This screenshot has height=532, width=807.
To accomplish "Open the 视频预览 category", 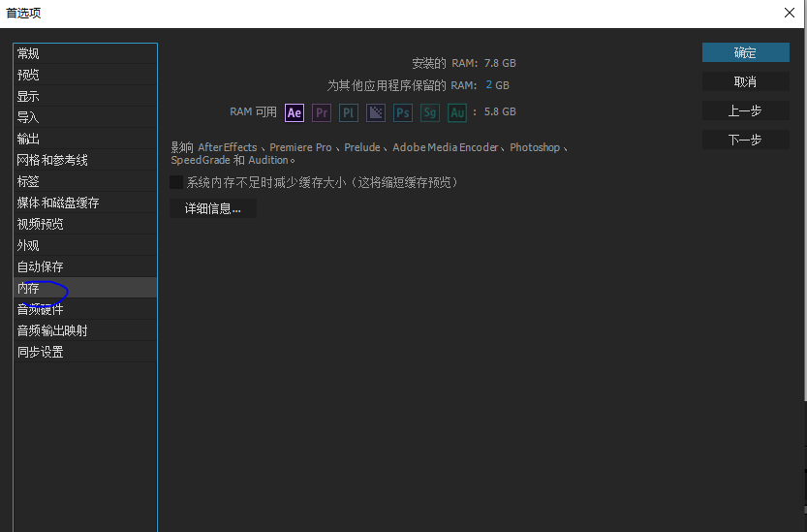I will [85, 224].
